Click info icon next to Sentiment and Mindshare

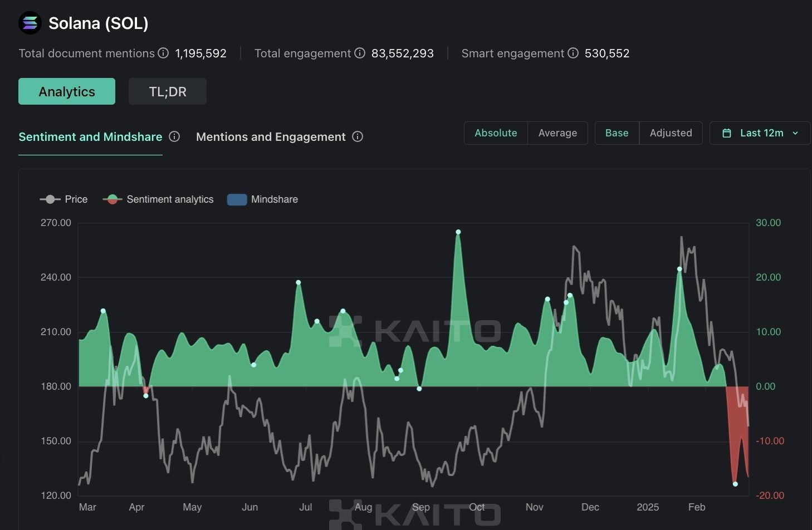(x=174, y=136)
